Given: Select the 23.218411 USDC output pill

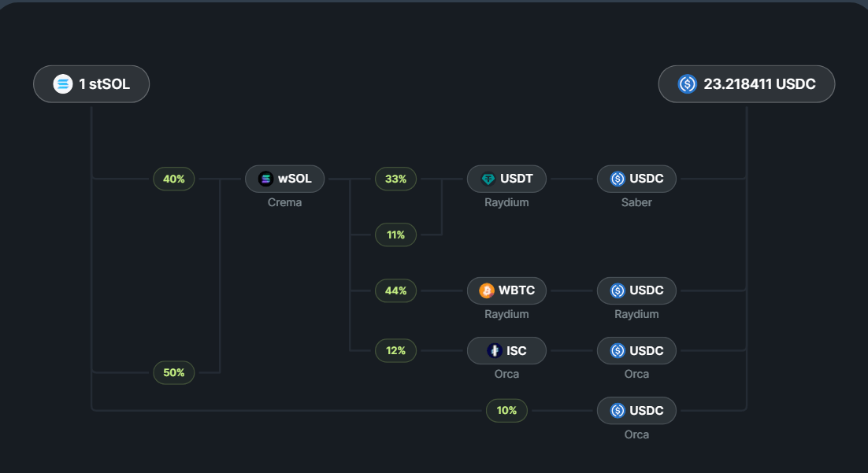Looking at the screenshot, I should point(746,84).
